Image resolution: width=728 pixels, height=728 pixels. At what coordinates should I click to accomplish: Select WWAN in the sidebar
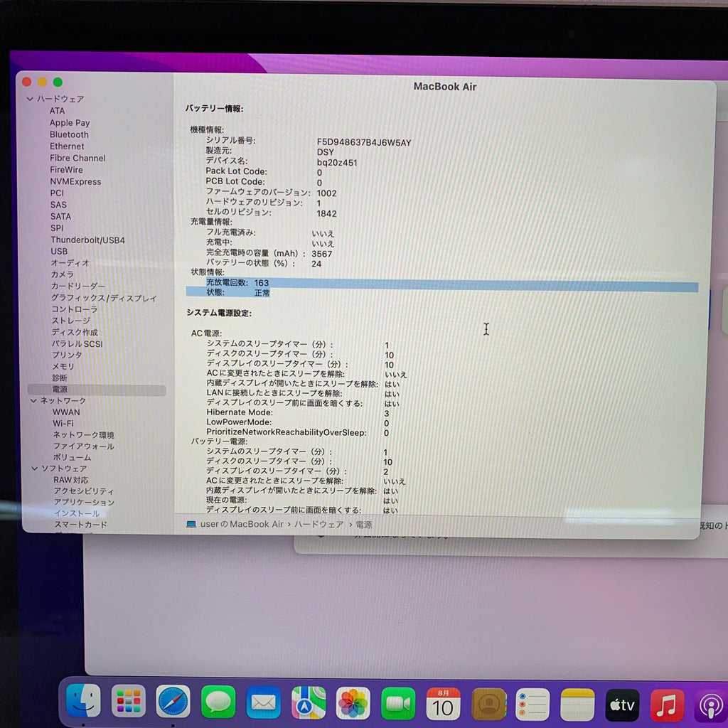click(x=66, y=412)
